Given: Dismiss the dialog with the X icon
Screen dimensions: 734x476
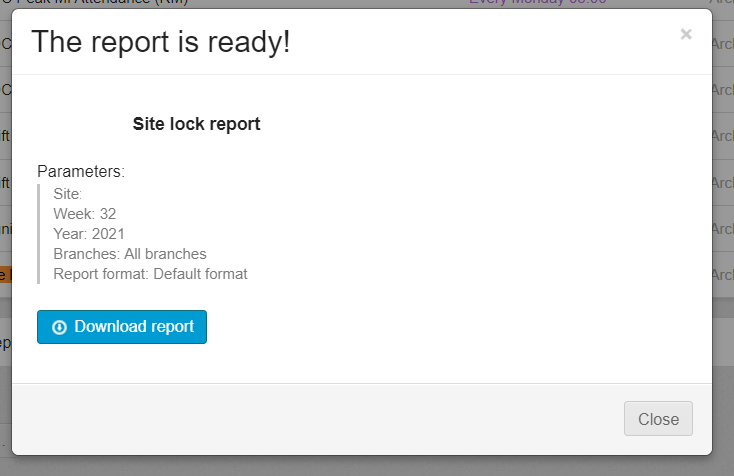Looking at the screenshot, I should [686, 35].
